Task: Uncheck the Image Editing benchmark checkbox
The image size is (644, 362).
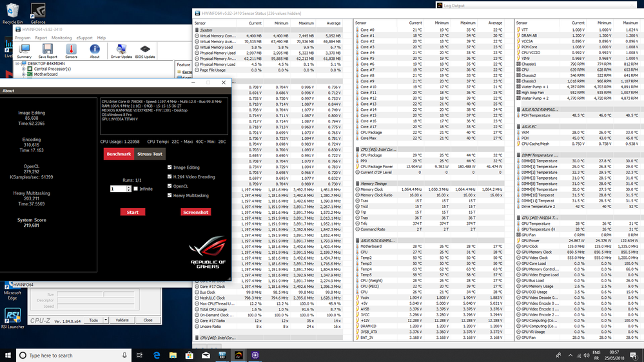Action: pos(170,167)
